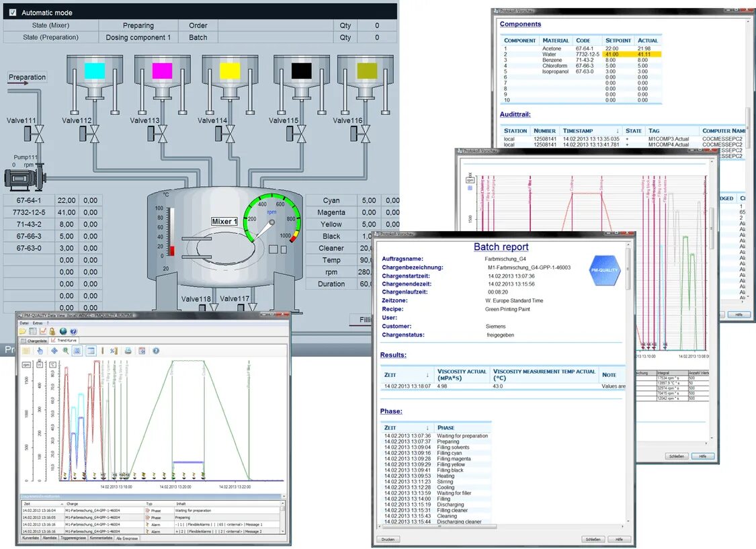Collapse the events panel header arrow in Data View

tap(283, 497)
